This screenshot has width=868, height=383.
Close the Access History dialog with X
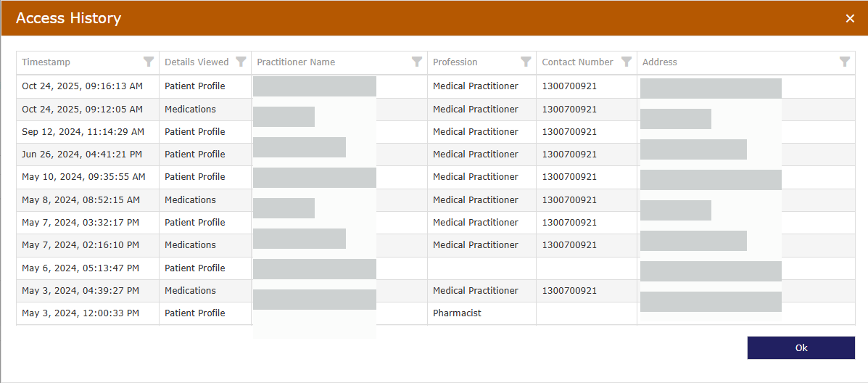(x=850, y=18)
